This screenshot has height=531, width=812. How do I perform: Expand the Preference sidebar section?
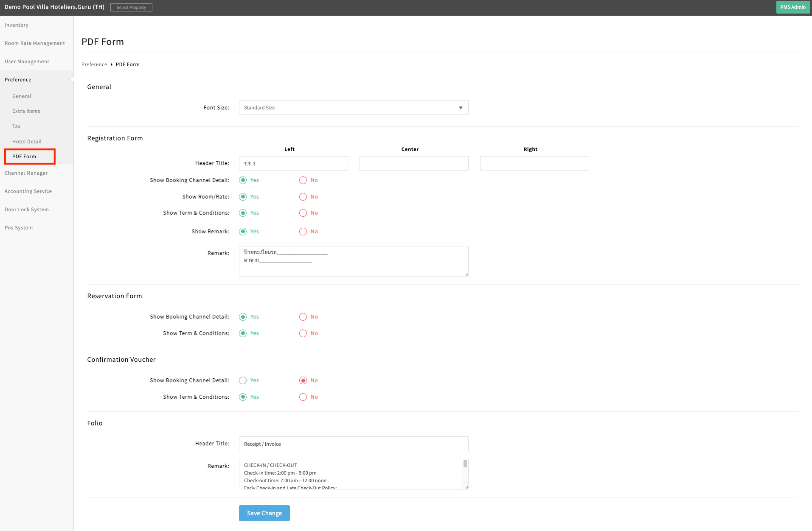coord(18,80)
